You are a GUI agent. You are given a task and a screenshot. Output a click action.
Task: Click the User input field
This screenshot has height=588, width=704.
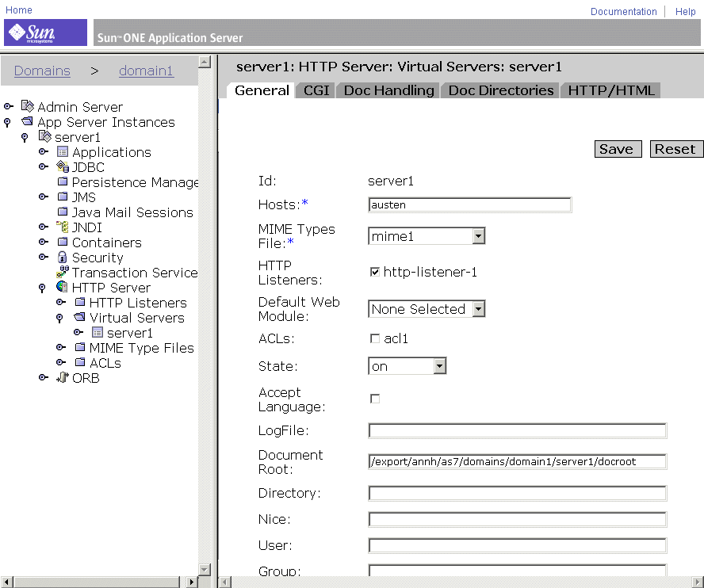[517, 545]
